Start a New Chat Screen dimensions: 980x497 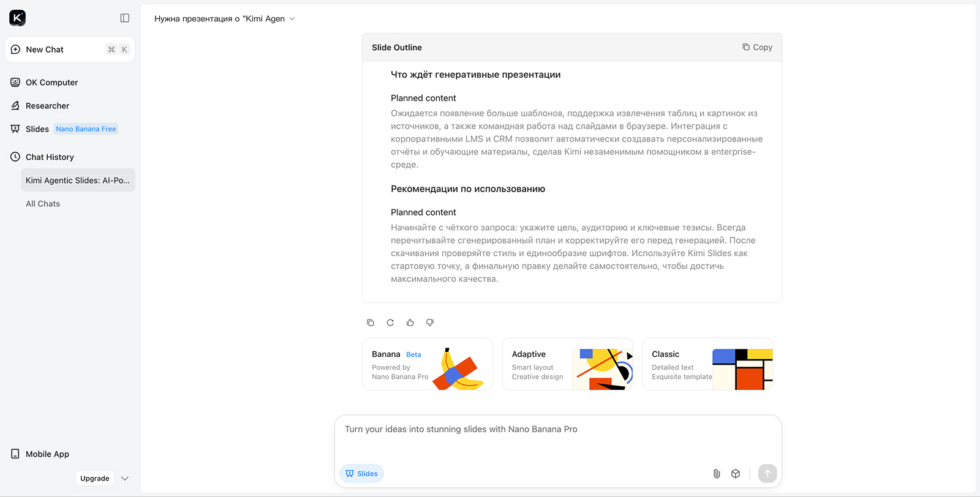tap(45, 50)
